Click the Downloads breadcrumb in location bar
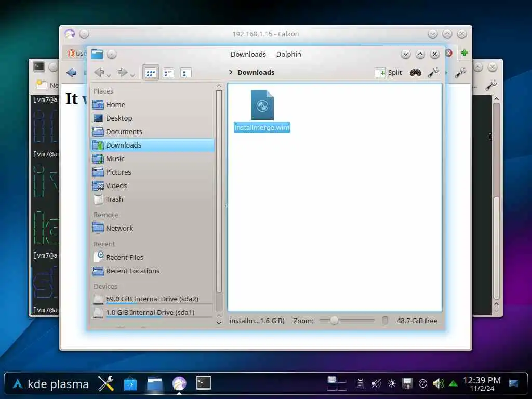The height and width of the screenshot is (399, 532). (x=256, y=72)
